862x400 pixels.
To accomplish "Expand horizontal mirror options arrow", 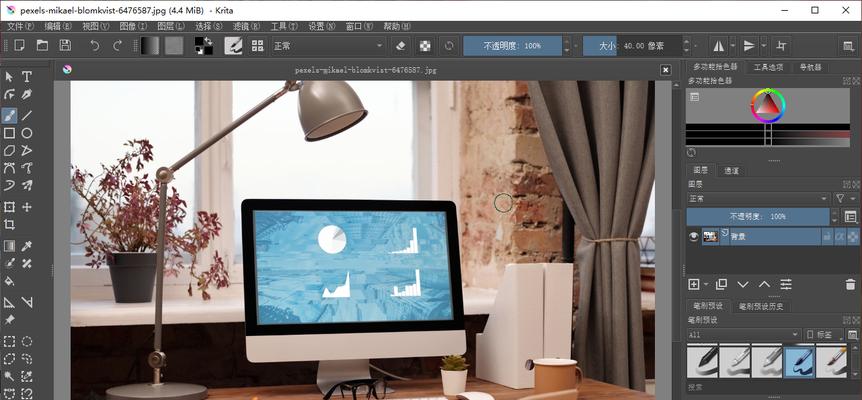I will [733, 46].
